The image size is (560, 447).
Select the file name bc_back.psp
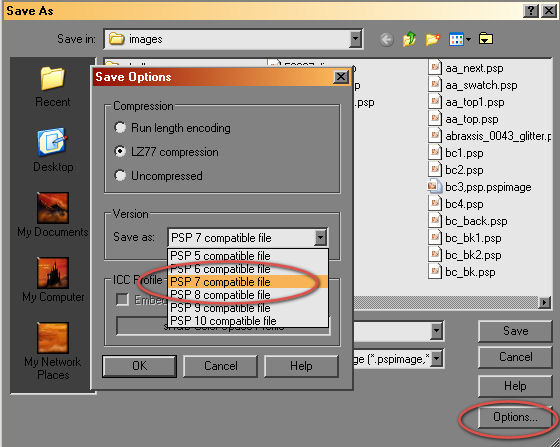(x=476, y=221)
